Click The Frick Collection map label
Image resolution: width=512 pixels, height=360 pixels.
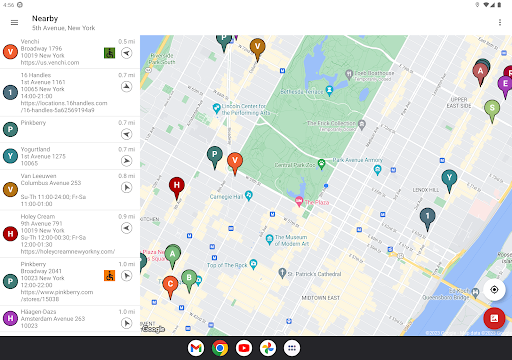click(x=336, y=125)
